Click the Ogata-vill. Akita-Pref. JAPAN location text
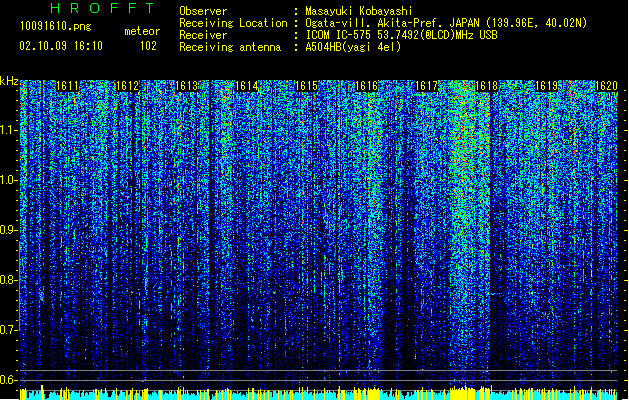 tap(446, 23)
